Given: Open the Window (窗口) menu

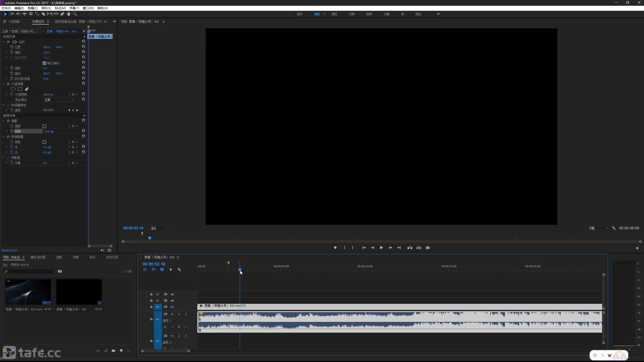Looking at the screenshot, I should click(88, 8).
